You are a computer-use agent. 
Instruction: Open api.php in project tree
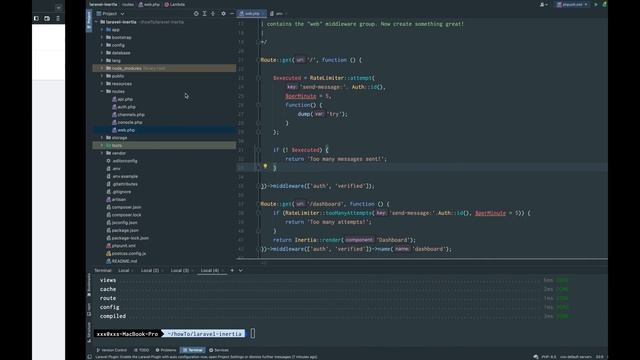122,99
